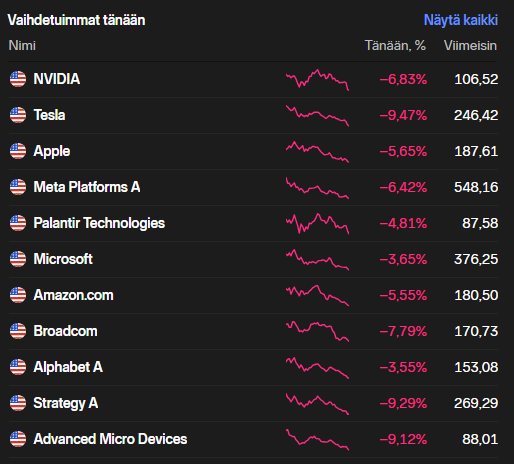The image size is (514, 464).
Task: Open the Näytä kaikki link
Action: (x=461, y=20)
